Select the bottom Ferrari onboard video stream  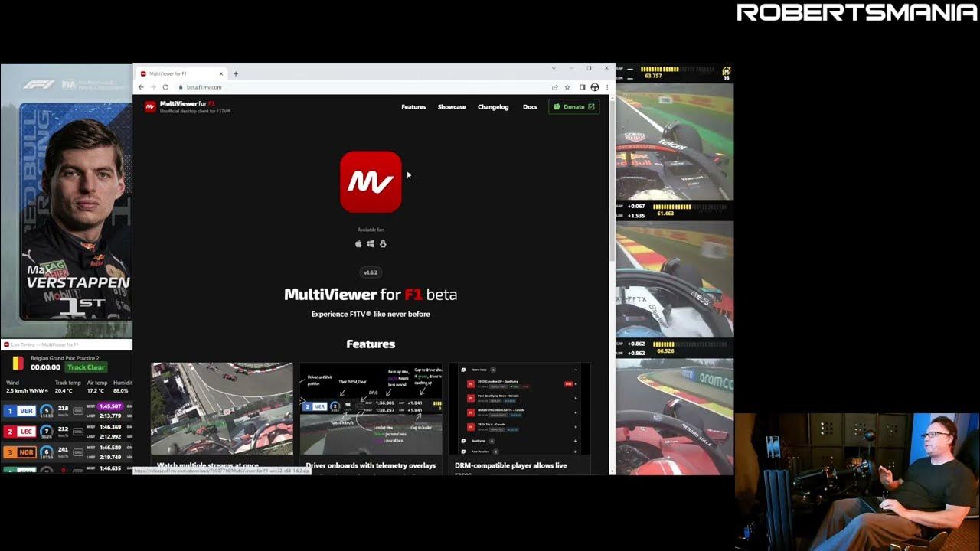coord(675,417)
